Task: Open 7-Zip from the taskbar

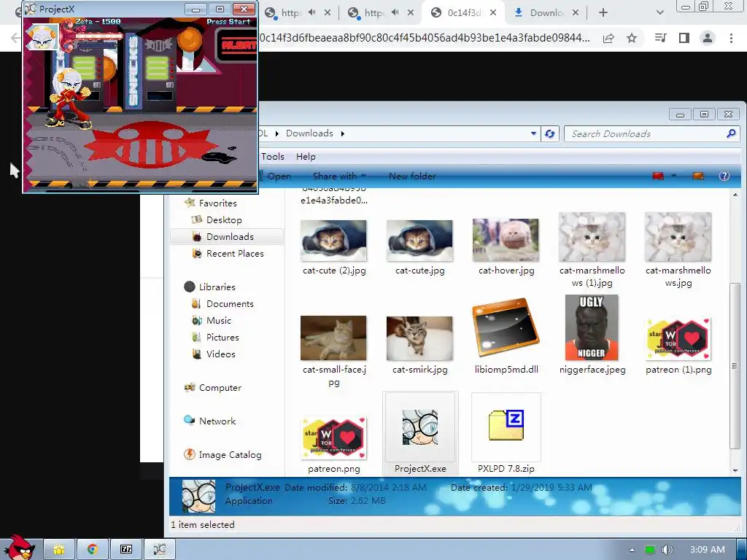Action: 126,550
